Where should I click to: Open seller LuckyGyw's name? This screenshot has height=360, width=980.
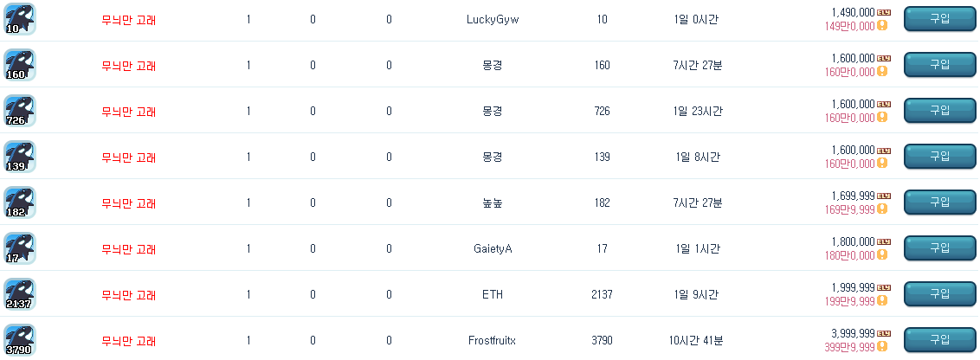click(493, 20)
